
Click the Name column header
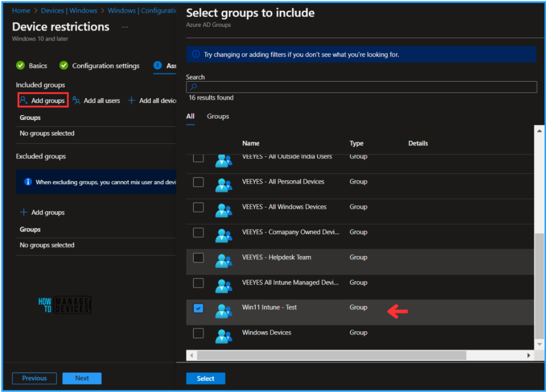tap(251, 143)
